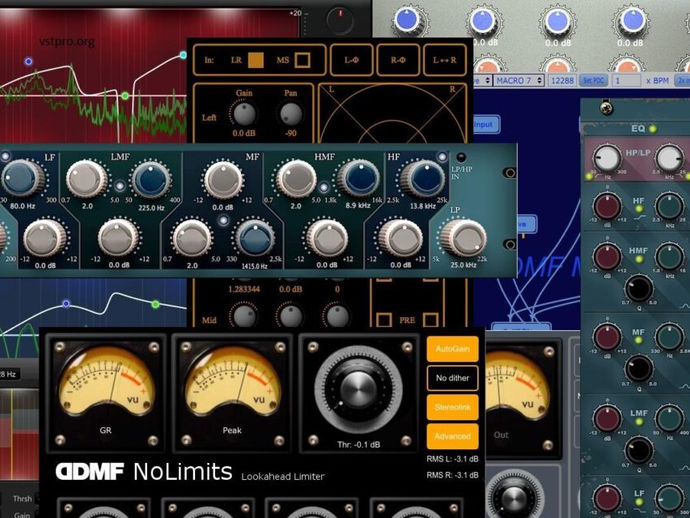Click the LP knob in HP/LP section
This screenshot has width=690, height=518.
coord(669,158)
